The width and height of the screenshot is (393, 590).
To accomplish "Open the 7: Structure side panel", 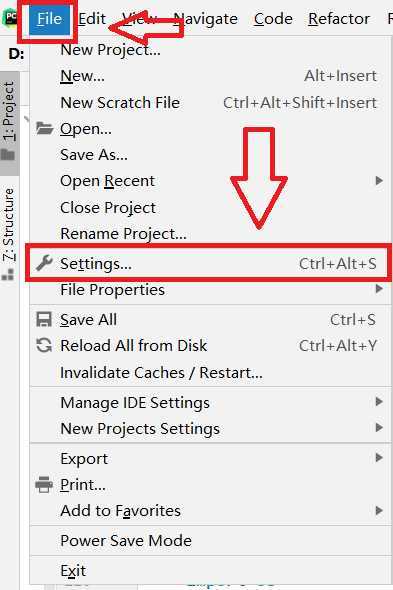I will point(9,233).
